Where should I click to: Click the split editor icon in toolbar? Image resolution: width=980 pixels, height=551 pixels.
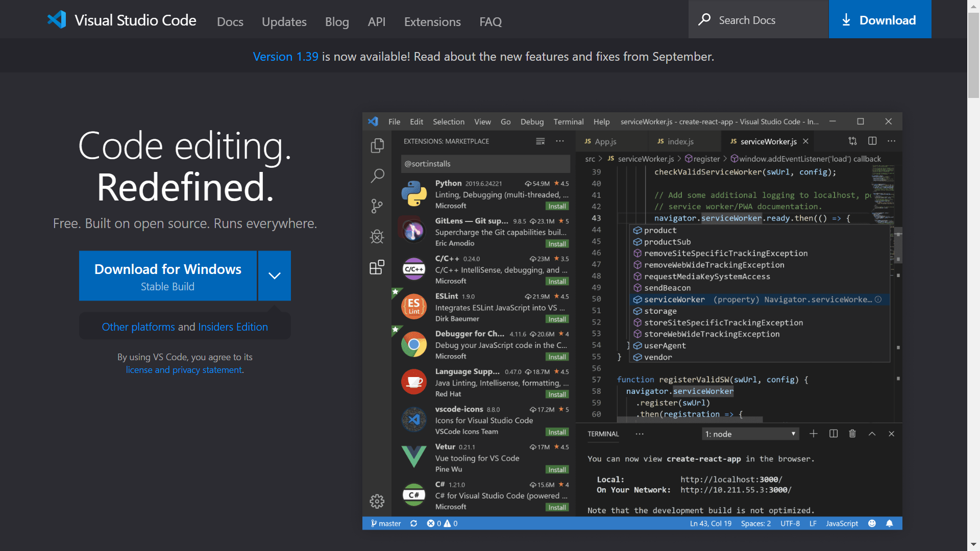[x=872, y=141]
